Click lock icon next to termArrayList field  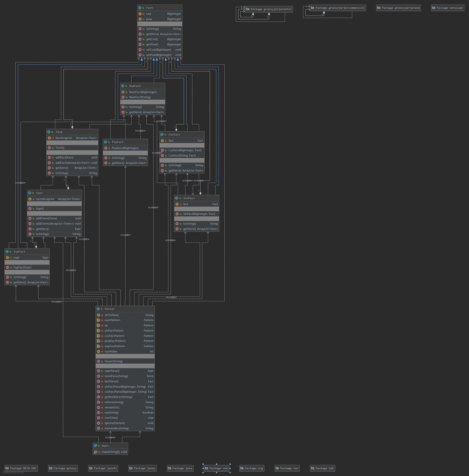click(34, 199)
